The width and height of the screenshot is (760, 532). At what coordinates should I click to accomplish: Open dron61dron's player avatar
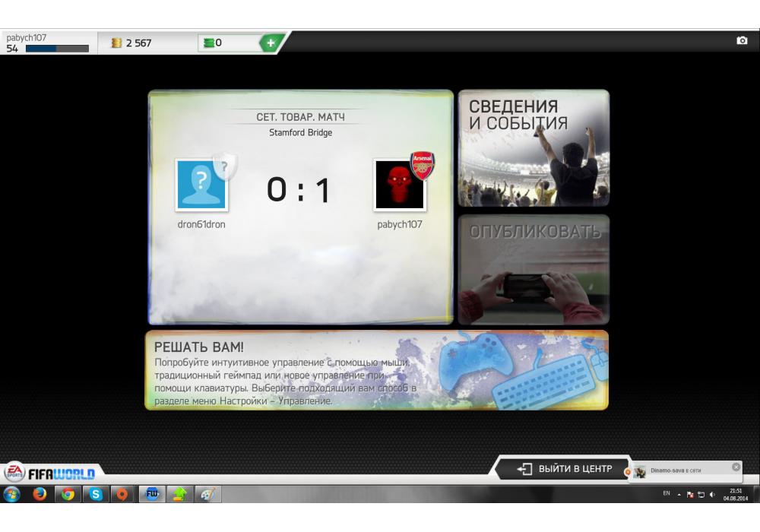pos(201,185)
